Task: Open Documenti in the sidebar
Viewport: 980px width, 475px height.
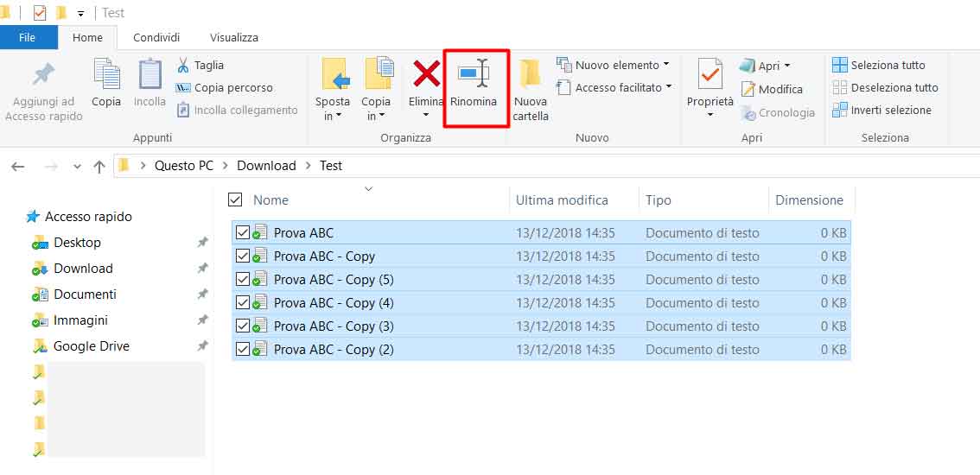Action: [x=73, y=294]
